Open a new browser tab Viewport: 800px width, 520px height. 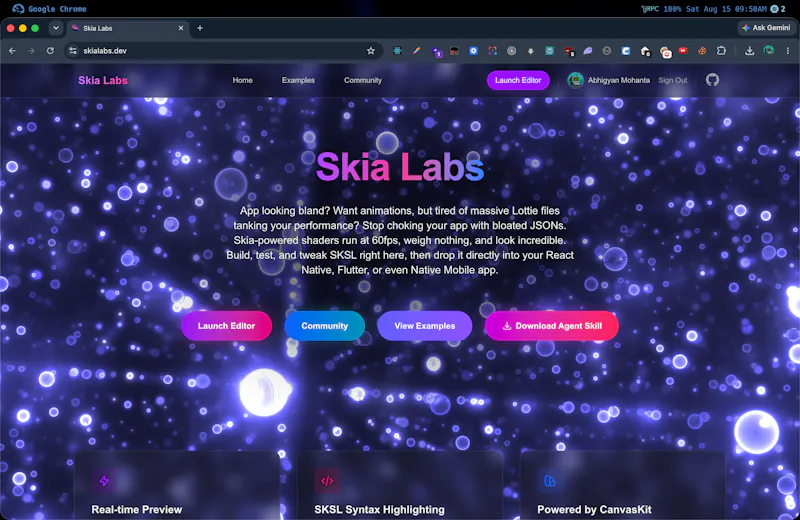[200, 28]
